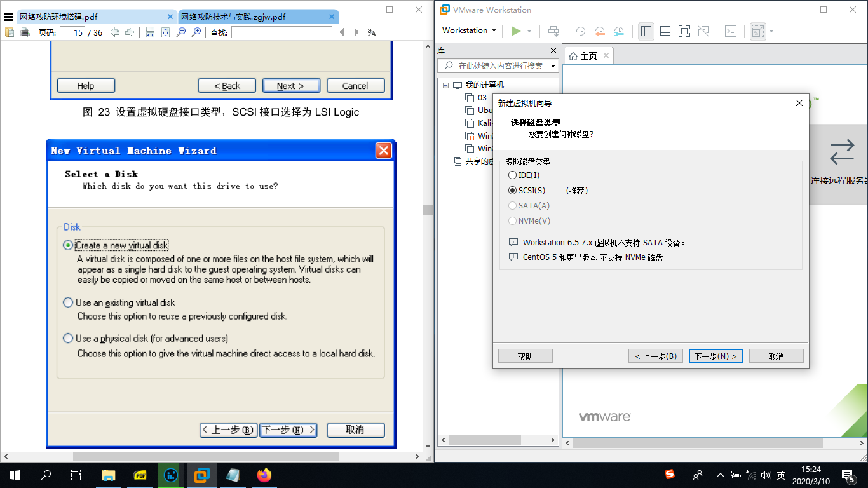Open the console view icon in VMware
868x488 pixels.
tap(731, 30)
